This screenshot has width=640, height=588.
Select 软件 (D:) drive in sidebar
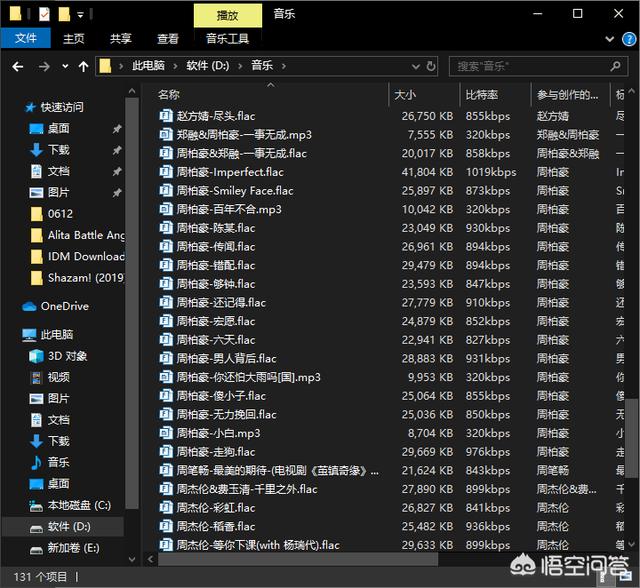point(69,526)
